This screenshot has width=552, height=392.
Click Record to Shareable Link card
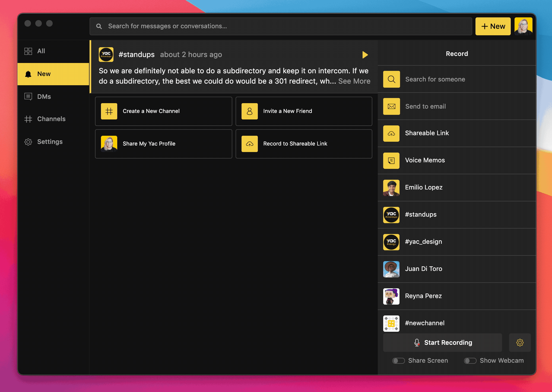tap(304, 144)
